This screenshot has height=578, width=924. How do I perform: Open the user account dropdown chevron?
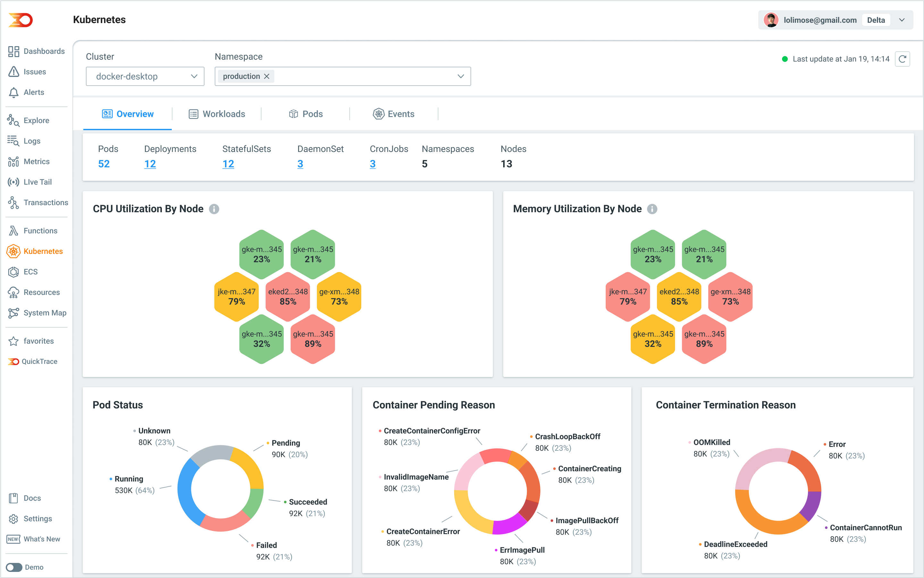(902, 20)
